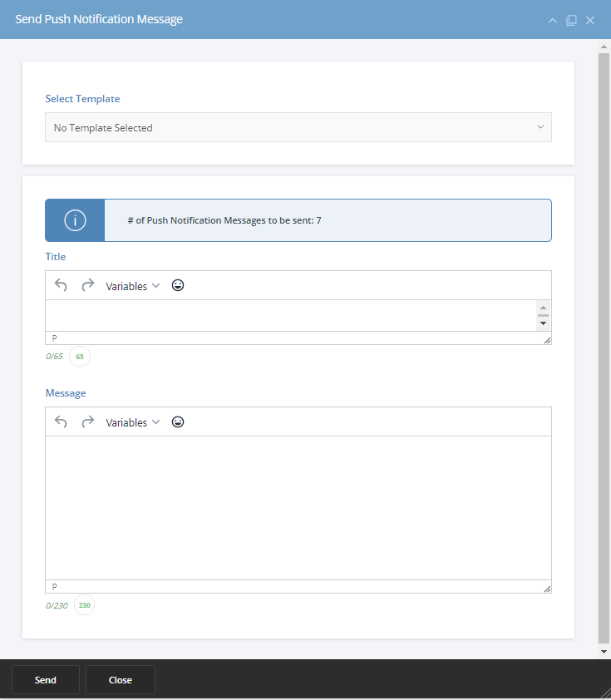Undo in the Message editor toolbar
The height and width of the screenshot is (700, 611).
tap(61, 421)
